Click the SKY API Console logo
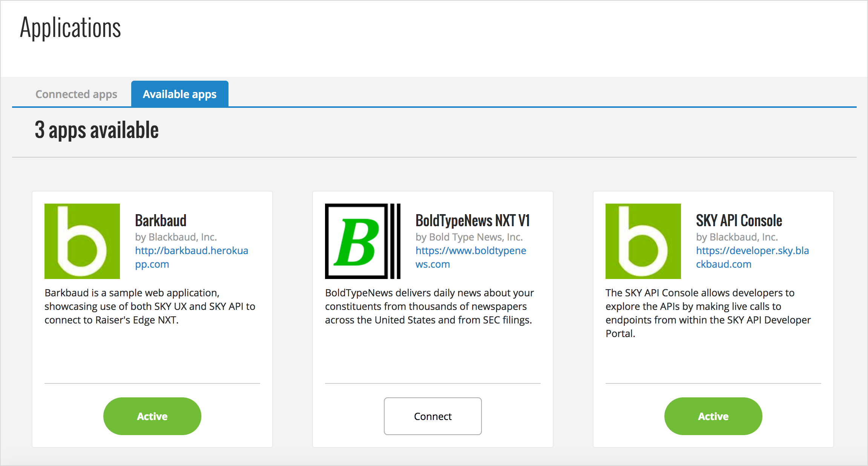 tap(643, 241)
